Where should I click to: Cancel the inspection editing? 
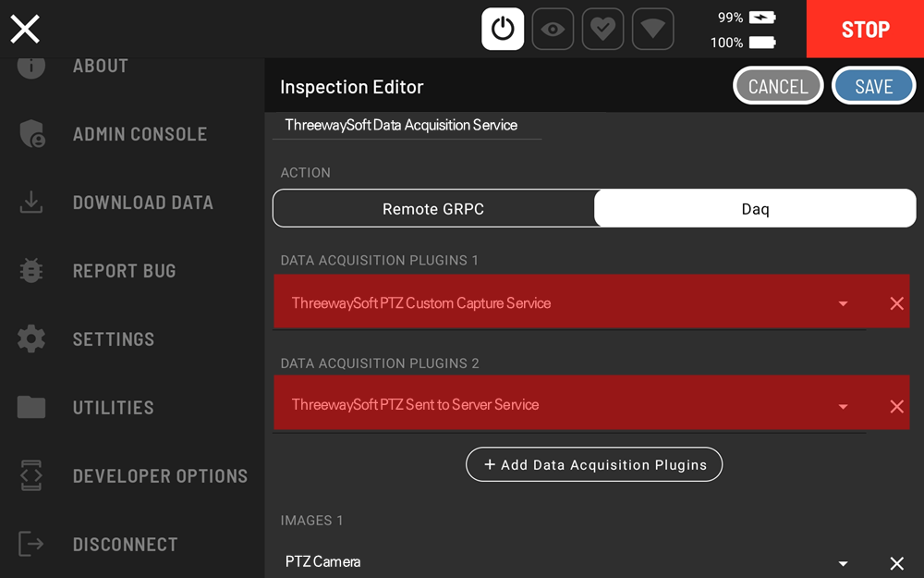point(777,86)
